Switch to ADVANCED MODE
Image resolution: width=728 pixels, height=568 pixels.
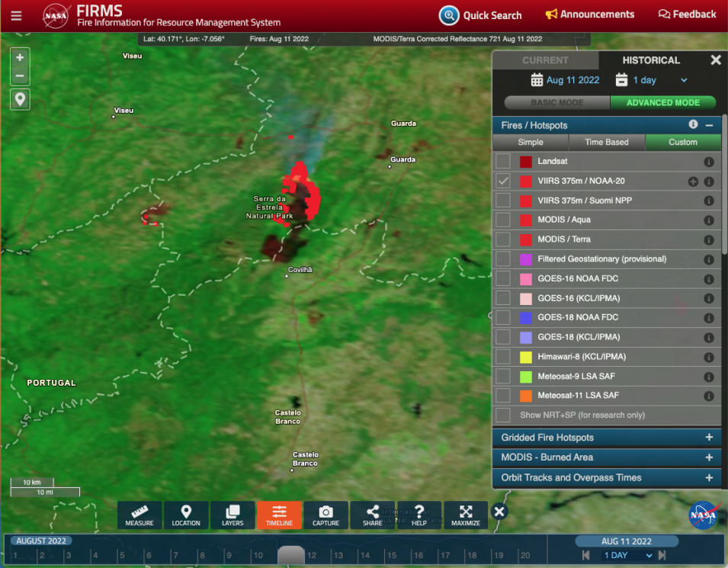pos(663,103)
